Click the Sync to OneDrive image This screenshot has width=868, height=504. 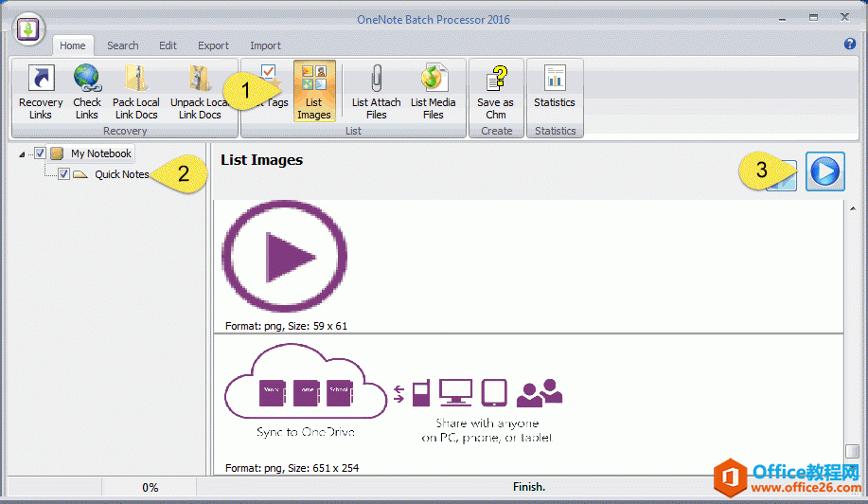pos(394,394)
